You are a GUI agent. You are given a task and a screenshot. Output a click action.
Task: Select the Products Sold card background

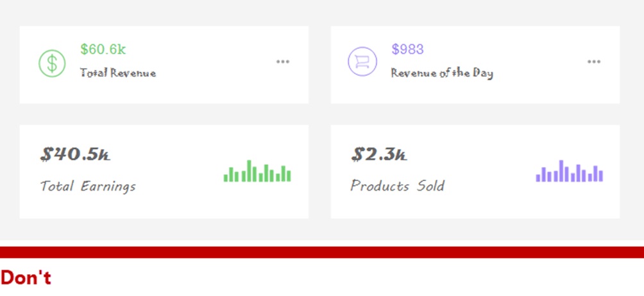(x=475, y=171)
